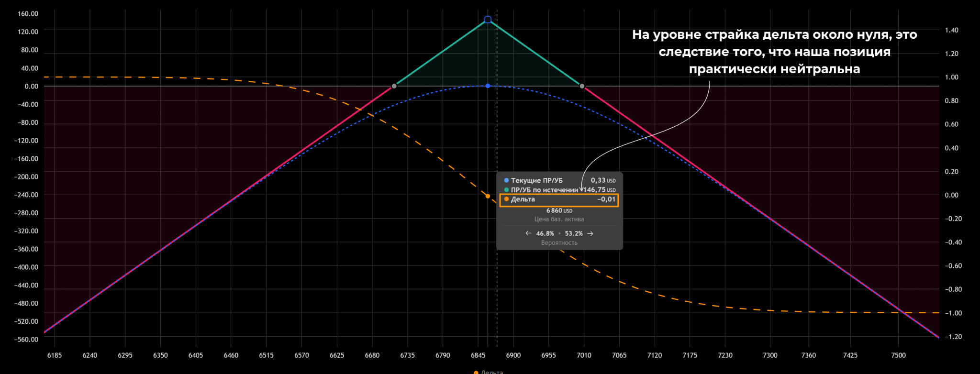This screenshot has height=374, width=980.
Task: Click the annotation text about neutral delta
Action: (774, 52)
